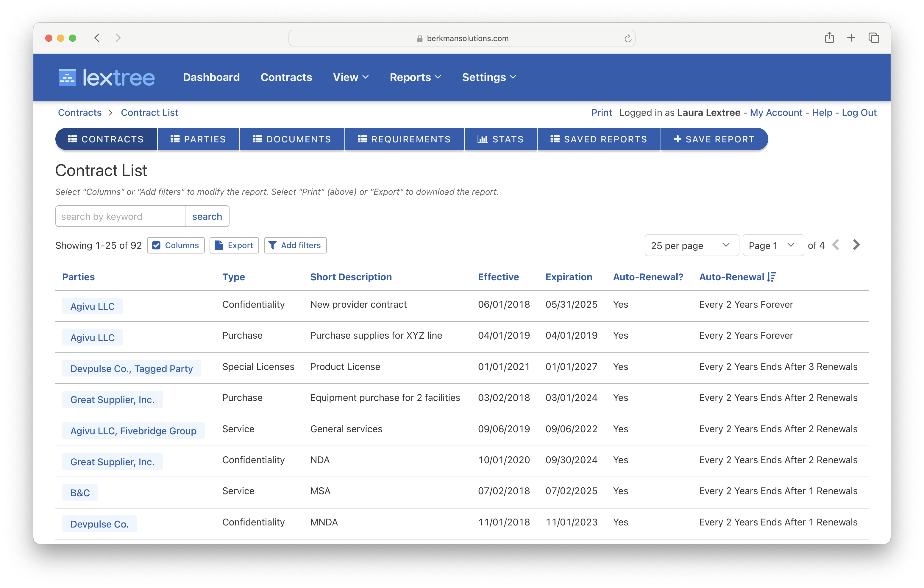924x588 pixels.
Task: Switch to the PARTIES tab
Action: tap(198, 139)
